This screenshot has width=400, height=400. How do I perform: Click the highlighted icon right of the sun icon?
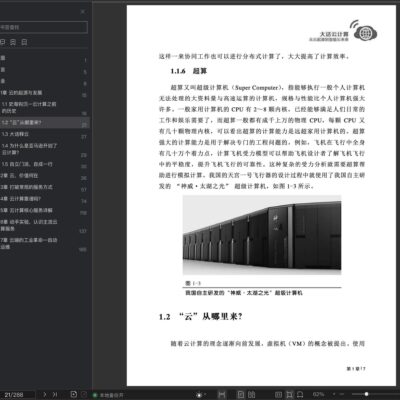click(x=222, y=395)
